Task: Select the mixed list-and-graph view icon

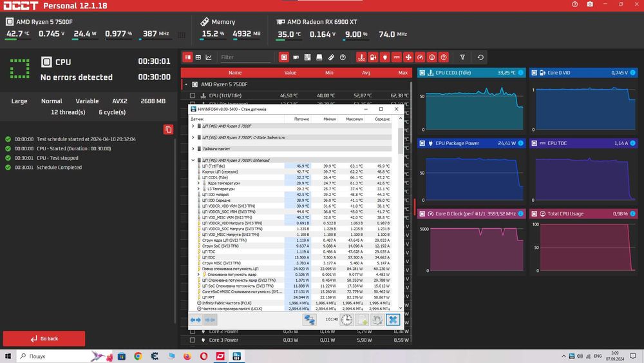Action: (187, 57)
